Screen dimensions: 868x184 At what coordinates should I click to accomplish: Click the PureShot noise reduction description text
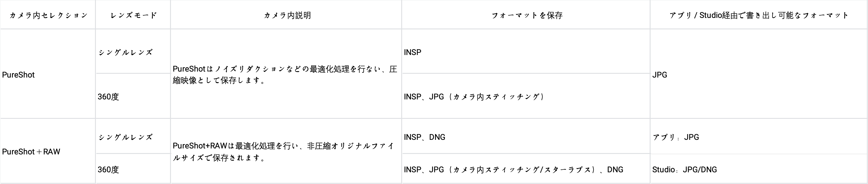285,75
